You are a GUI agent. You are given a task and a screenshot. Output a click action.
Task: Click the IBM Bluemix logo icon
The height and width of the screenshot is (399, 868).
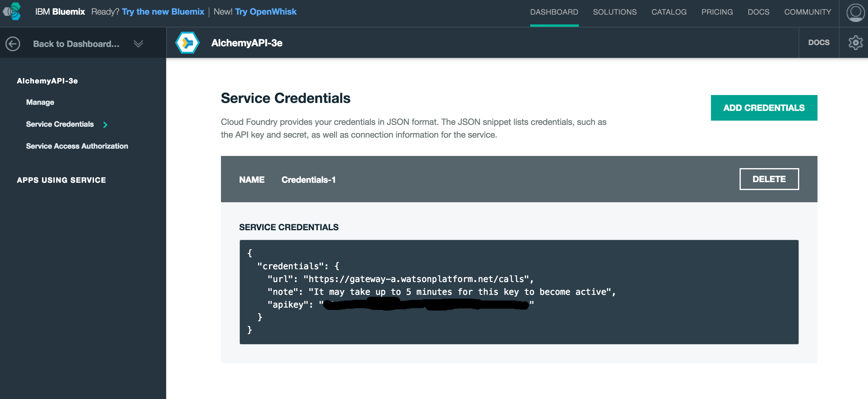(12, 12)
